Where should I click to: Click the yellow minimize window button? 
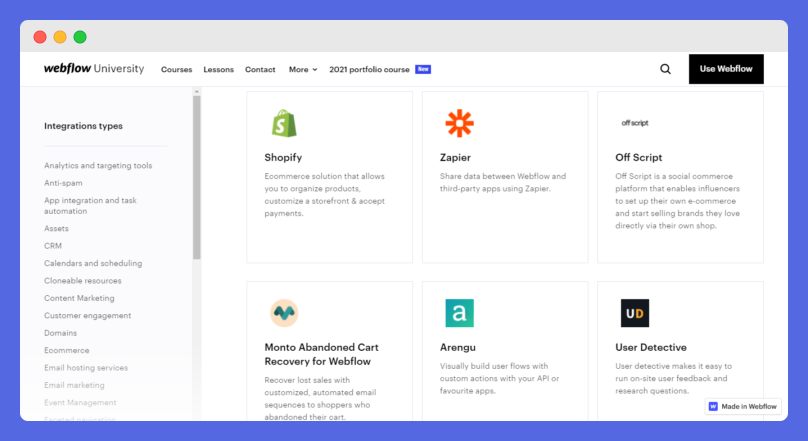tap(60, 37)
